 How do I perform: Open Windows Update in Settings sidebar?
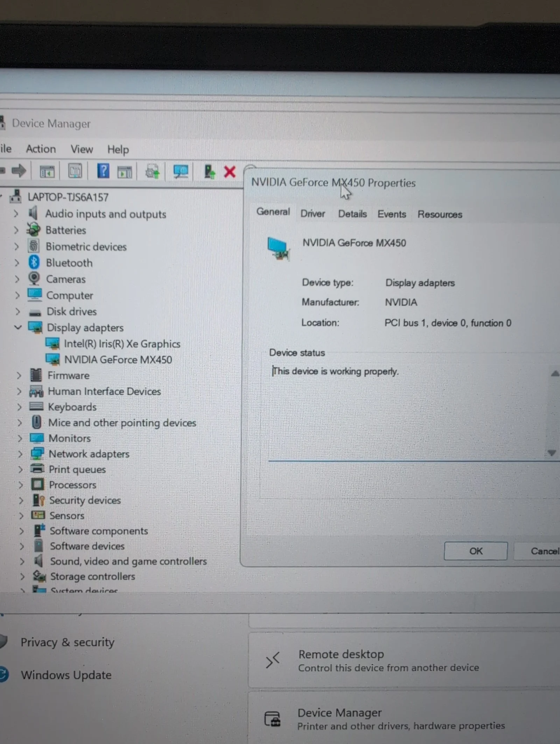(x=66, y=675)
